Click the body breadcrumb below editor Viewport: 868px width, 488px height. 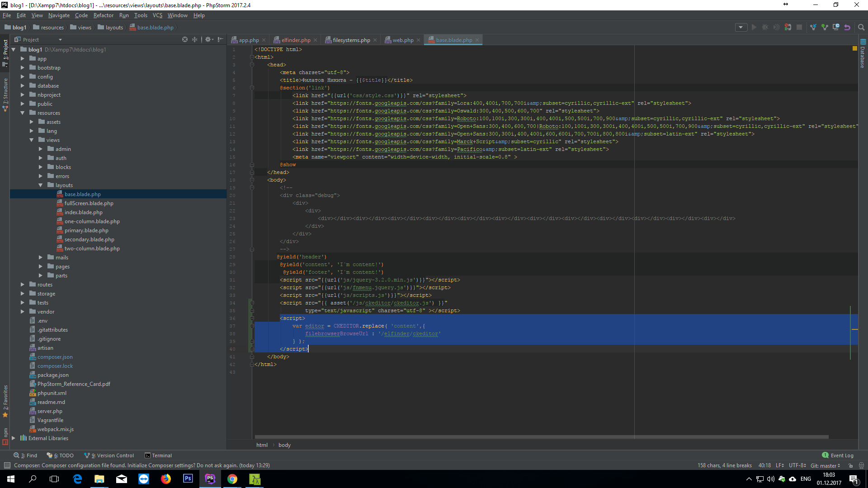point(284,445)
